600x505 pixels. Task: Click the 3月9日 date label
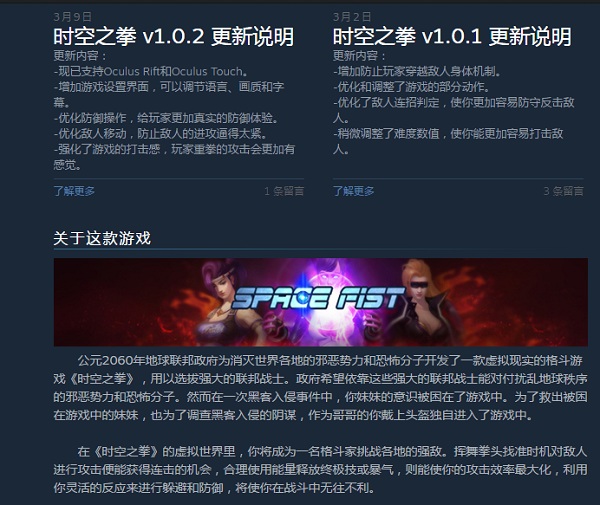tap(73, 17)
